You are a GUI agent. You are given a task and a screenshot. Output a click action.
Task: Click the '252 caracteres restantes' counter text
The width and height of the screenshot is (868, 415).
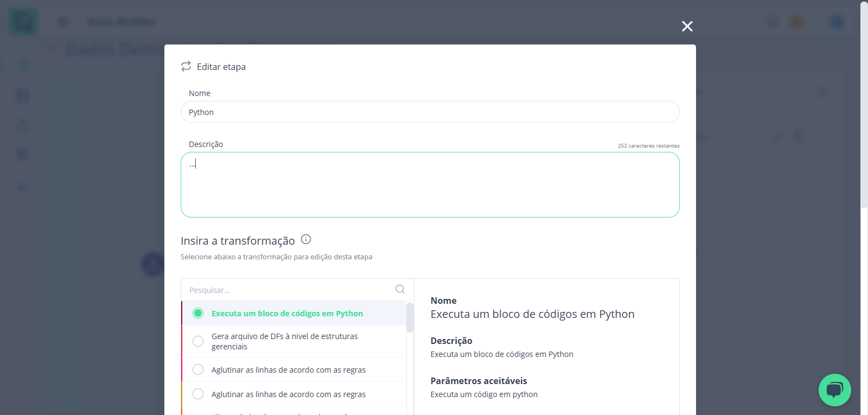648,146
